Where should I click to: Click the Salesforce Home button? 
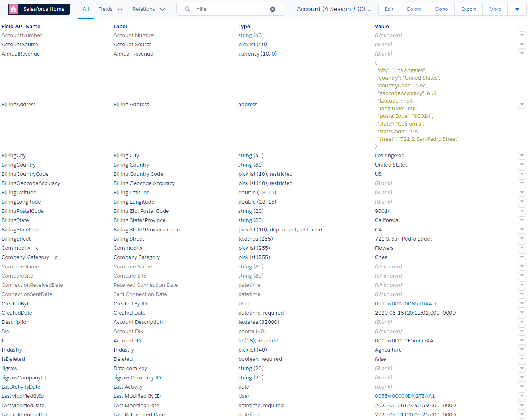coord(39,9)
